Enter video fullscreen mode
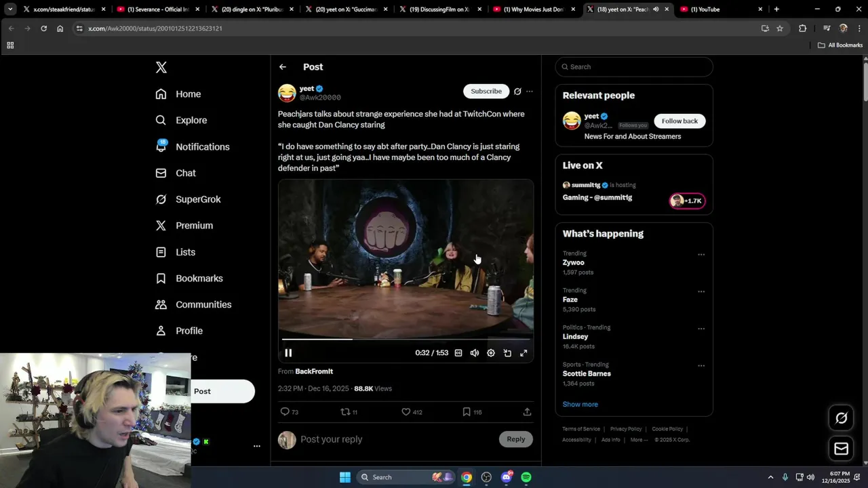 pos(524,353)
